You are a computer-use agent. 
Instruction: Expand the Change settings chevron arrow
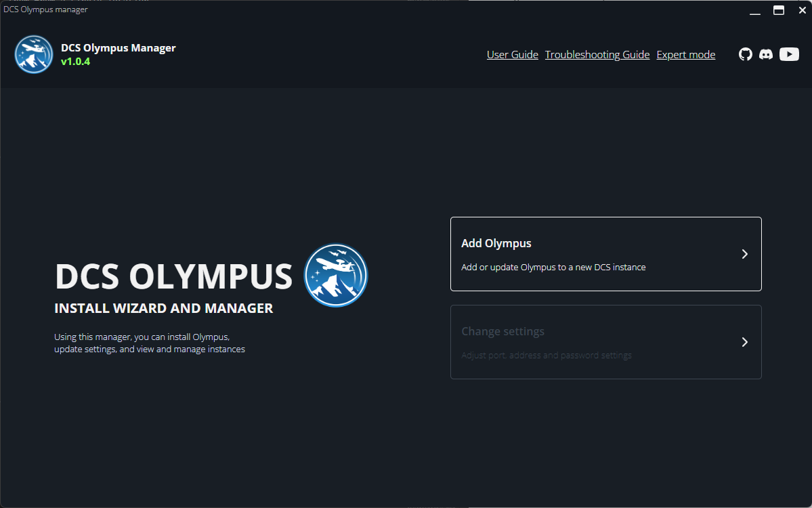[x=744, y=342]
